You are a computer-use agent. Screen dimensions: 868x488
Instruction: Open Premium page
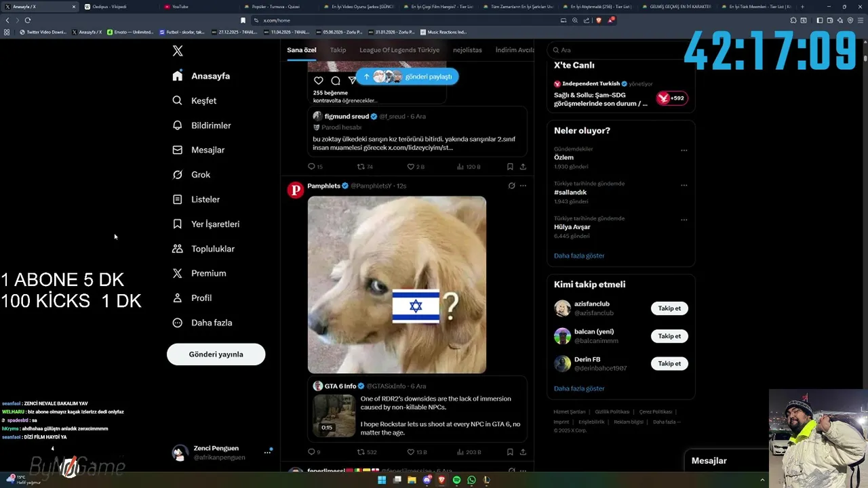click(199, 273)
